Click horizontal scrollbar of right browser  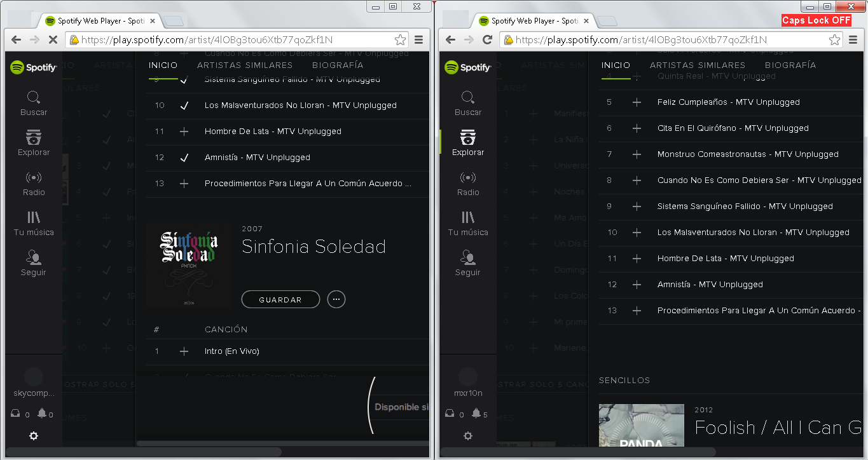(578, 452)
